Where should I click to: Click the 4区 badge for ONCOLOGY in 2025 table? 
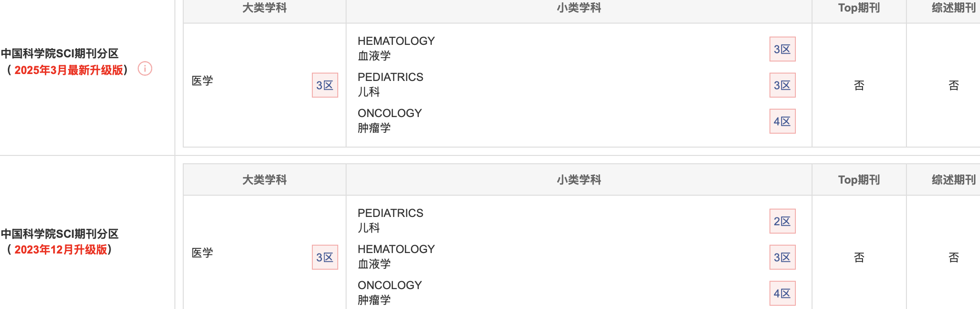click(782, 121)
